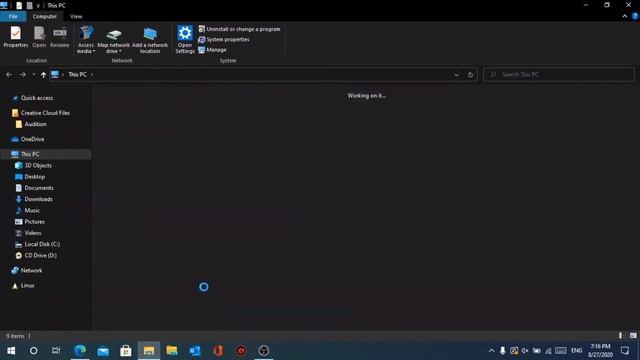Open the Help question mark icon

click(x=635, y=16)
